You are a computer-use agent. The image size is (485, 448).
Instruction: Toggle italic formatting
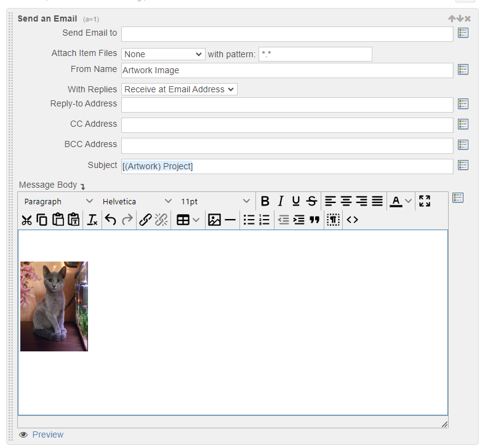click(x=281, y=201)
